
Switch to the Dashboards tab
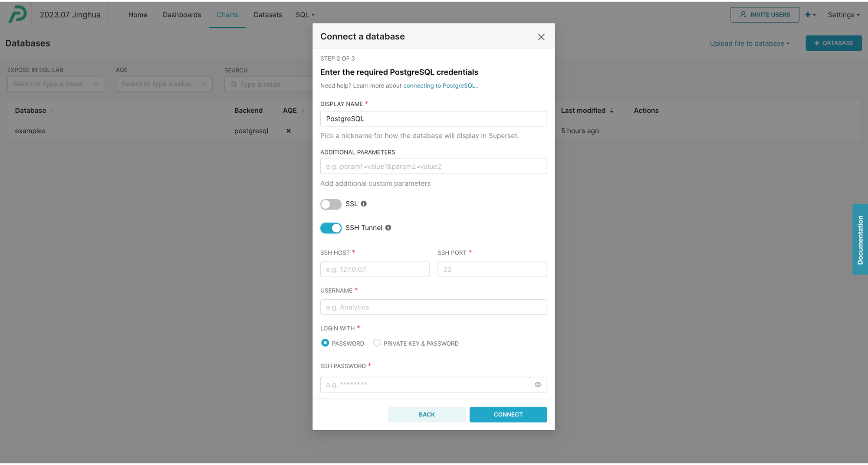(182, 14)
